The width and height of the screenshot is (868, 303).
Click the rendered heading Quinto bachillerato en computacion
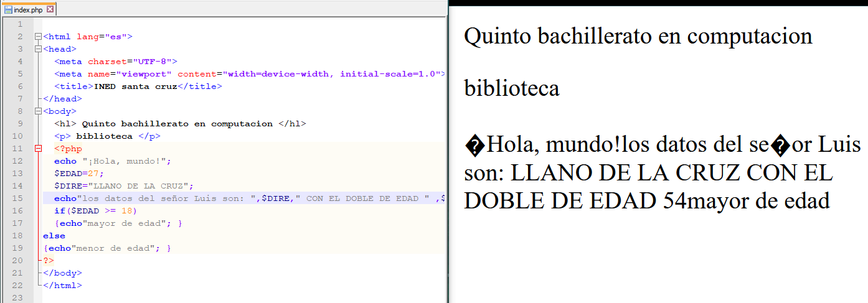638,36
